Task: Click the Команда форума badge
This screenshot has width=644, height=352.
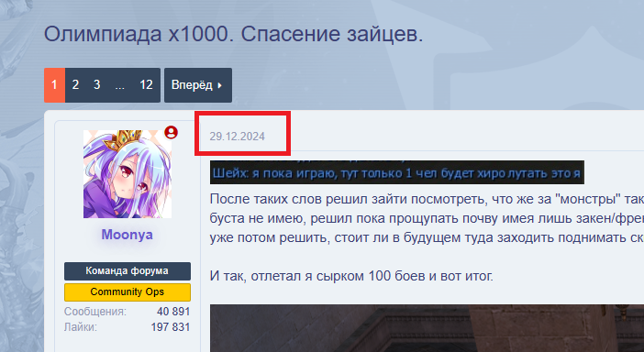Action: (128, 270)
